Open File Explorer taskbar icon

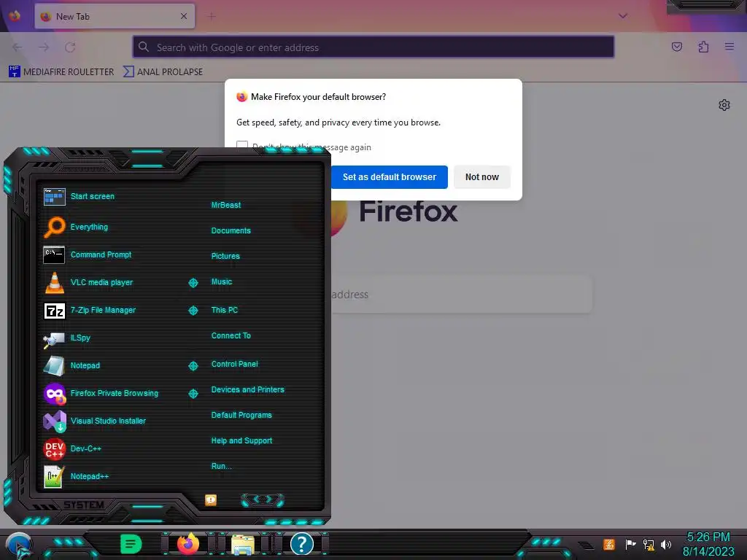pos(242,545)
